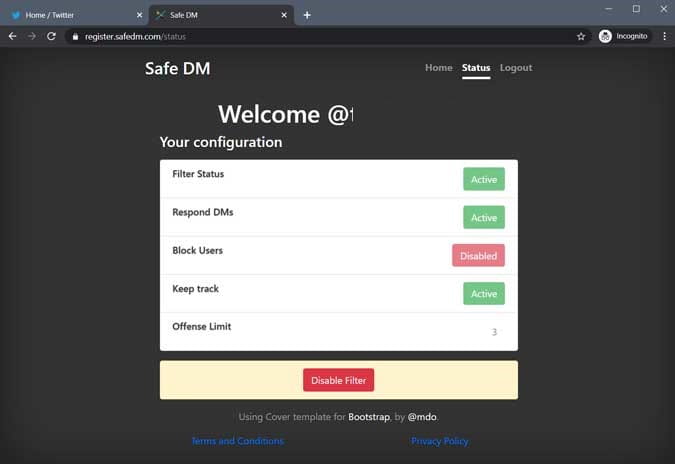Open the Chrome three-dot menu
The height and width of the screenshot is (464, 675).
click(x=665, y=37)
